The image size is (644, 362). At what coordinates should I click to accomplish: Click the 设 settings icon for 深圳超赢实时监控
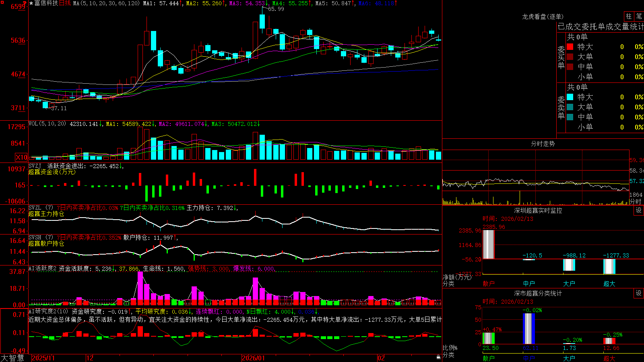tap(639, 210)
